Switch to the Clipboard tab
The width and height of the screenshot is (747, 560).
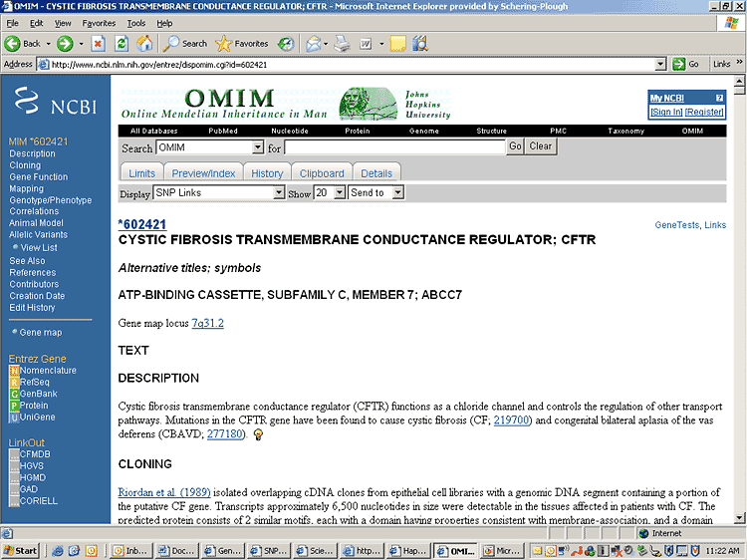click(x=322, y=173)
